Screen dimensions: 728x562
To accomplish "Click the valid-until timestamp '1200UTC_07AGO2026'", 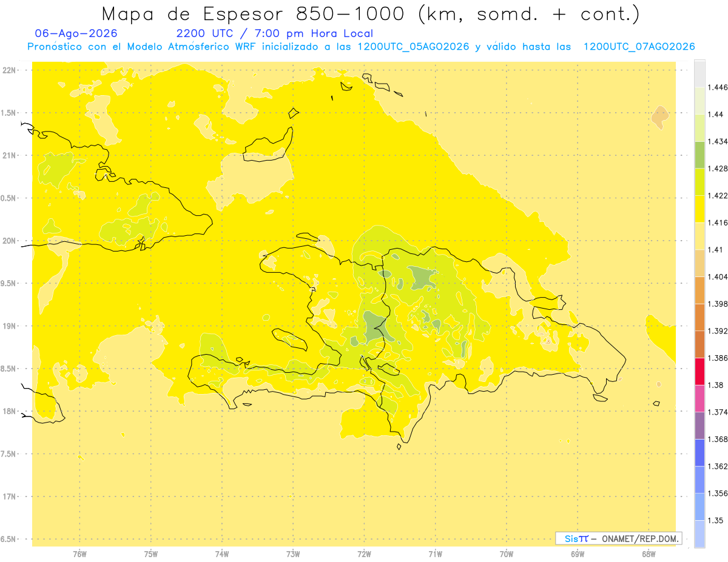I will click(639, 47).
